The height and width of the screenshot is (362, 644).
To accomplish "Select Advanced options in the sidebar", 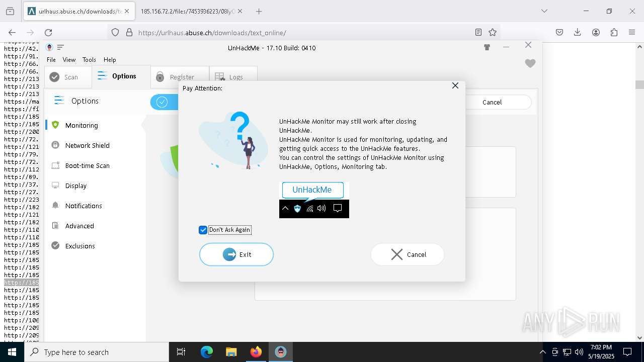I will (79, 226).
